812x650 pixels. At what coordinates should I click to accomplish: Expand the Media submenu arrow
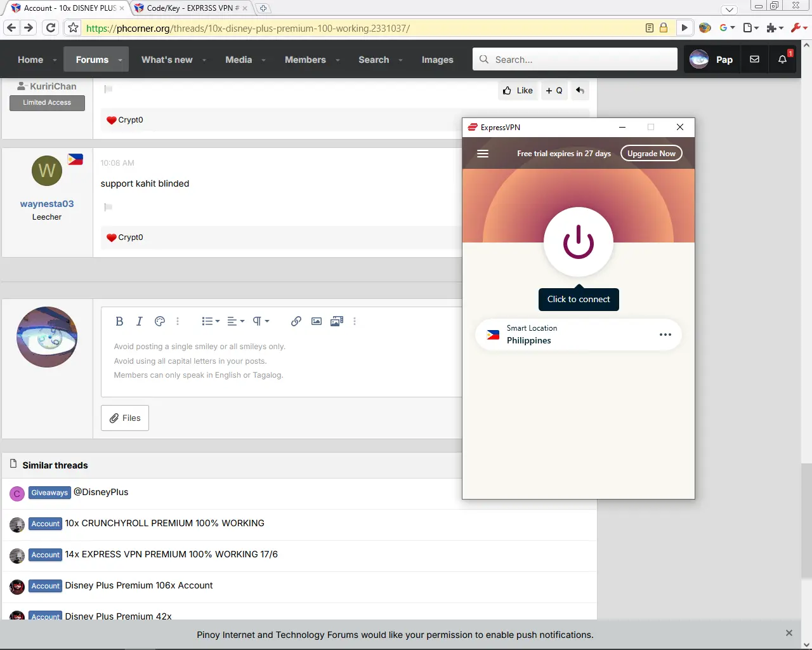(x=263, y=60)
